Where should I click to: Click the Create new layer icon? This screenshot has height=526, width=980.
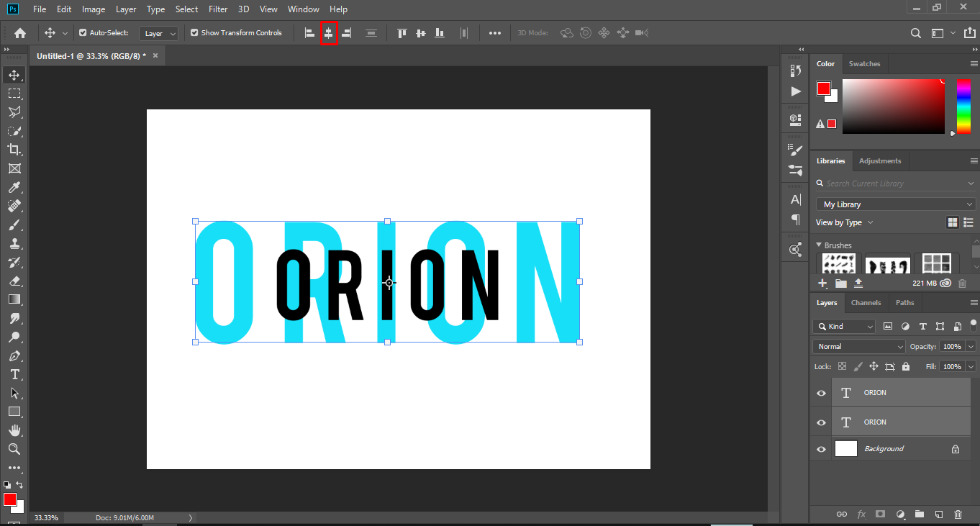point(938,514)
